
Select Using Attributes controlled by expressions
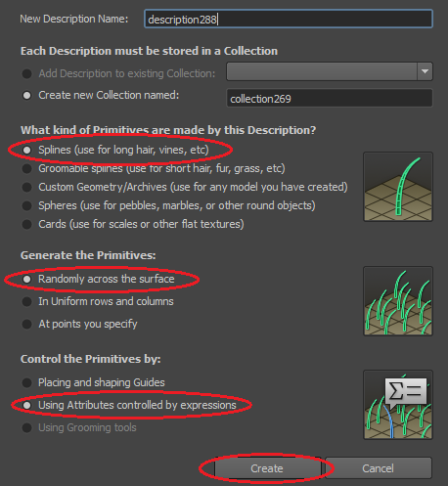click(26, 405)
